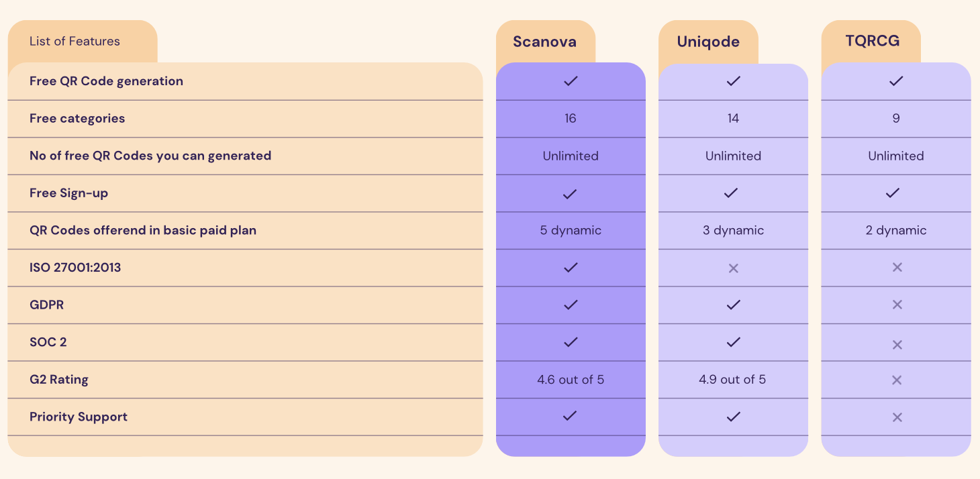Click the Free categories row label
Viewport: 980px width, 479px height.
click(77, 119)
